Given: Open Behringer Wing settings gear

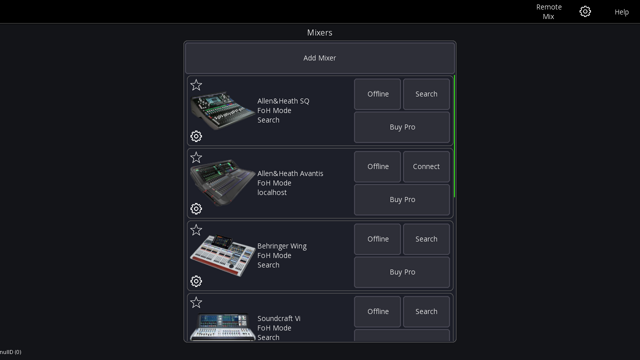Looking at the screenshot, I should (x=196, y=281).
